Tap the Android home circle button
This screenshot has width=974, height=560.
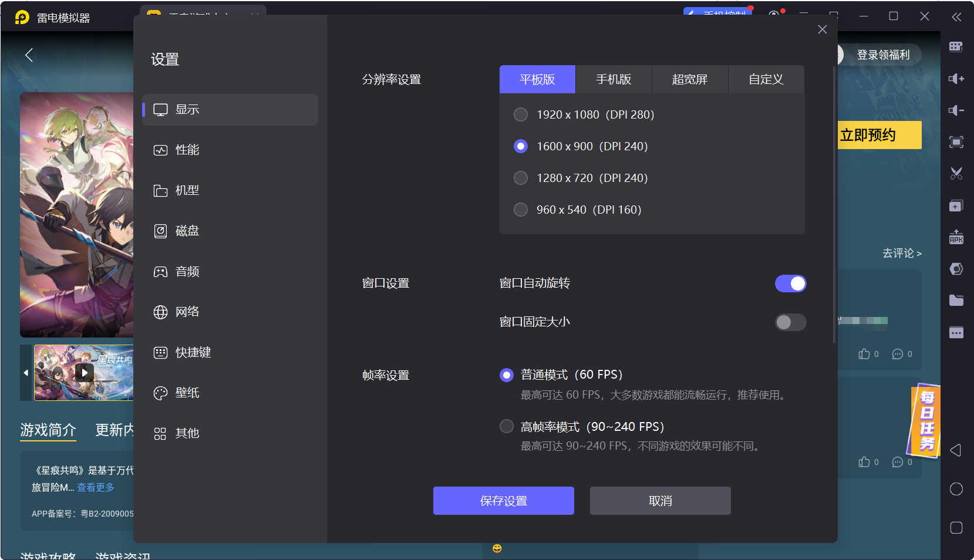[956, 489]
